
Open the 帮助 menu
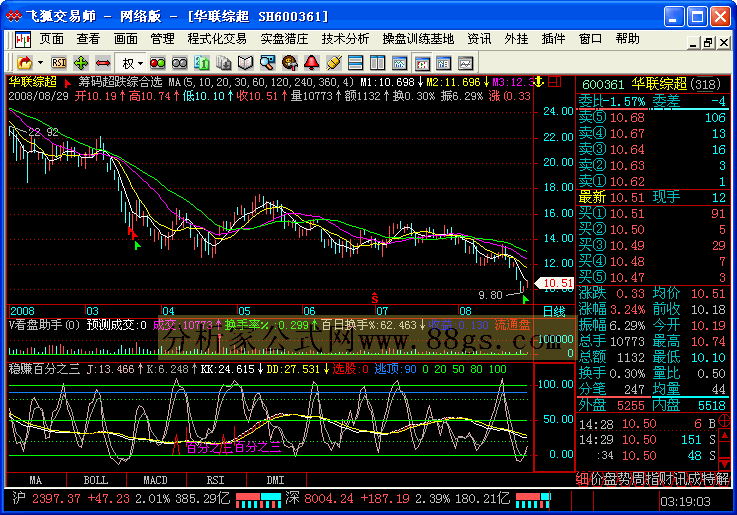(627, 39)
